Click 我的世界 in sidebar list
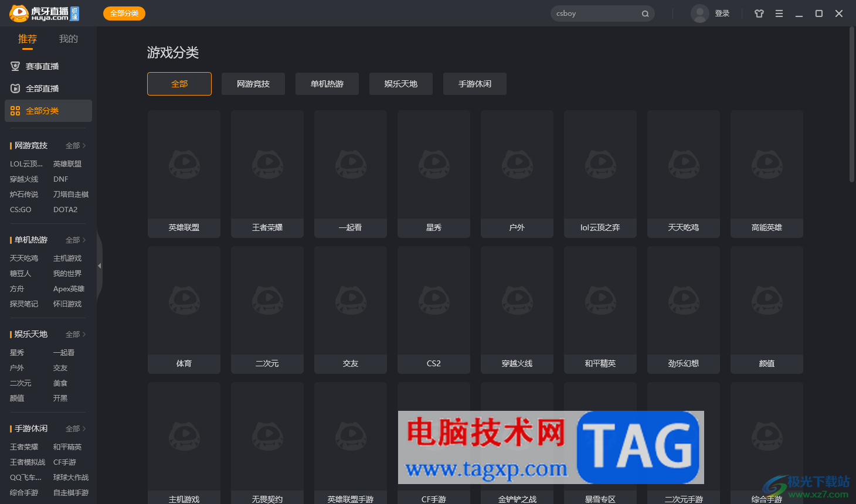This screenshot has height=504, width=856. 67,274
